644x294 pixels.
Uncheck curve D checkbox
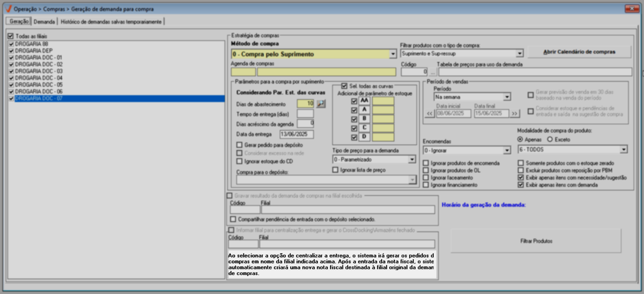pos(354,137)
